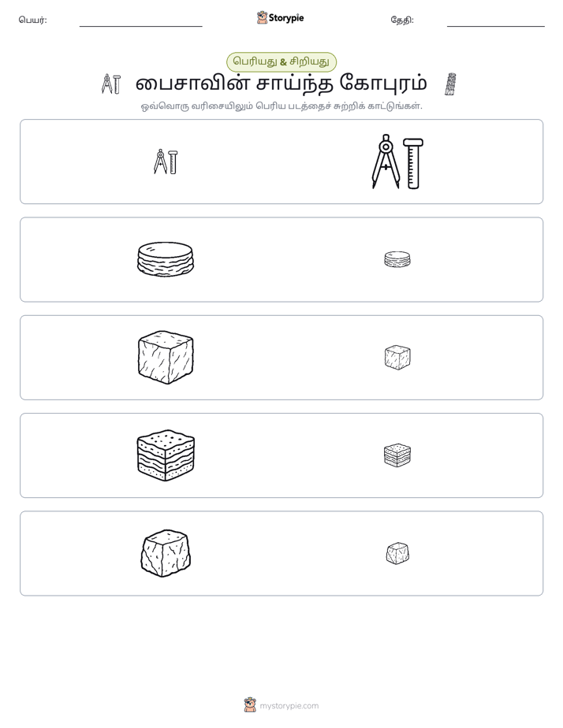Select the large layered block picture
563x728 pixels.
pos(166,455)
